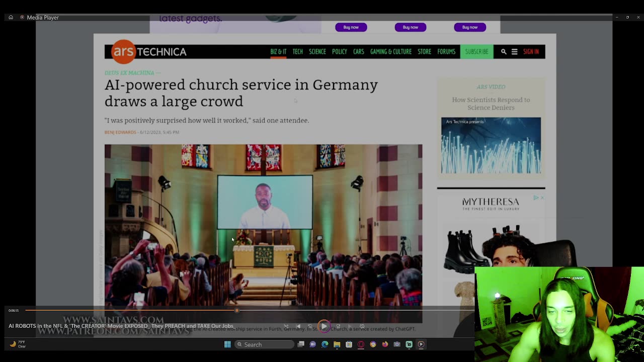Open the STORE link in the nav bar
The image size is (644, 362).
click(x=425, y=52)
